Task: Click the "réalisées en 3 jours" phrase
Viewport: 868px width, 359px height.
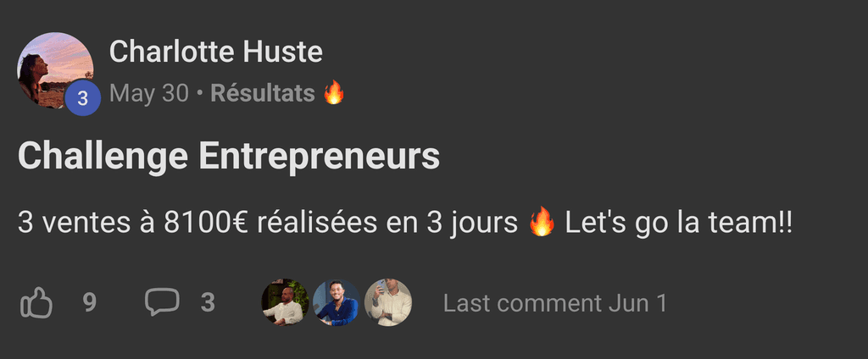Action: click(387, 224)
